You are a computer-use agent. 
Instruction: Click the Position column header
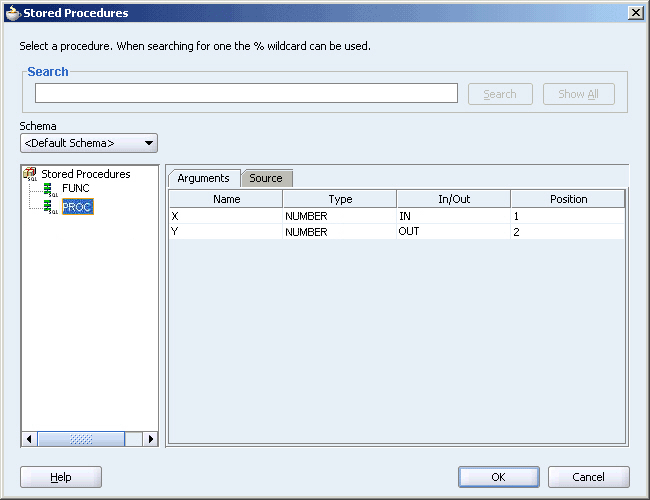pos(568,199)
